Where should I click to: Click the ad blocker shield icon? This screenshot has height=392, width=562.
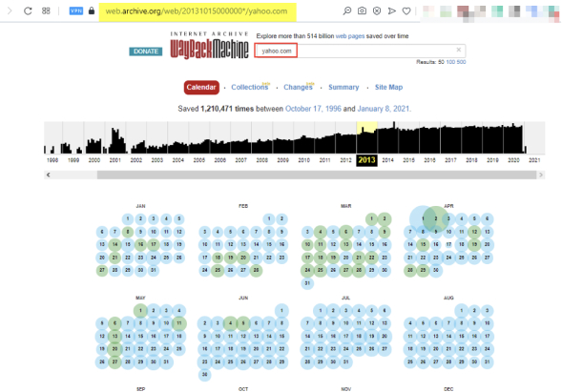point(377,11)
